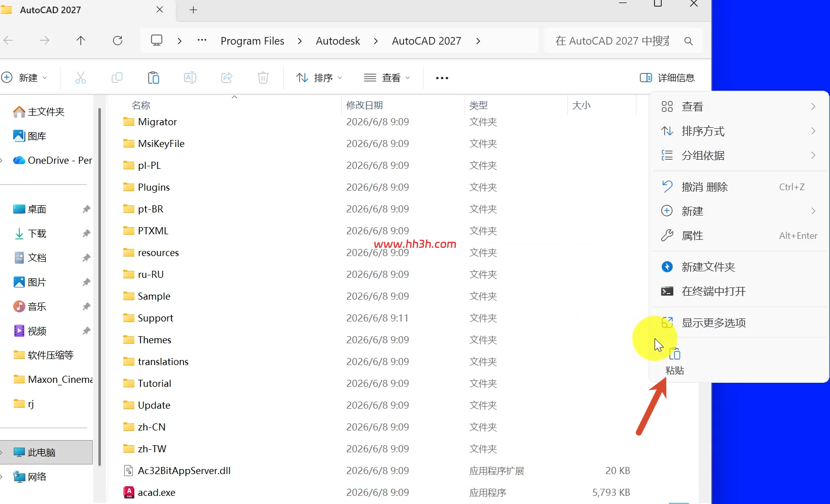This screenshot has height=504, width=830.
Task: Choose New Folder (新建文件夹) context entry
Action: (739, 267)
